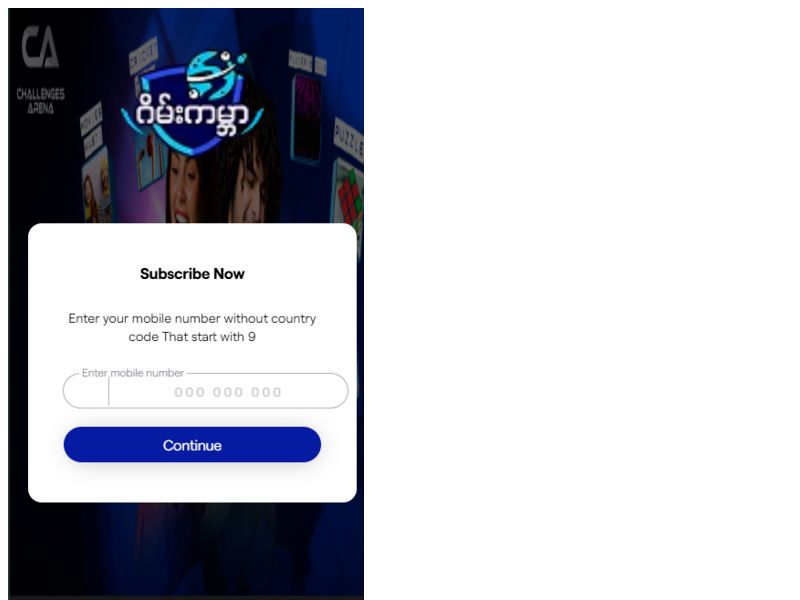Click the Puzzle label banner

tap(348, 139)
